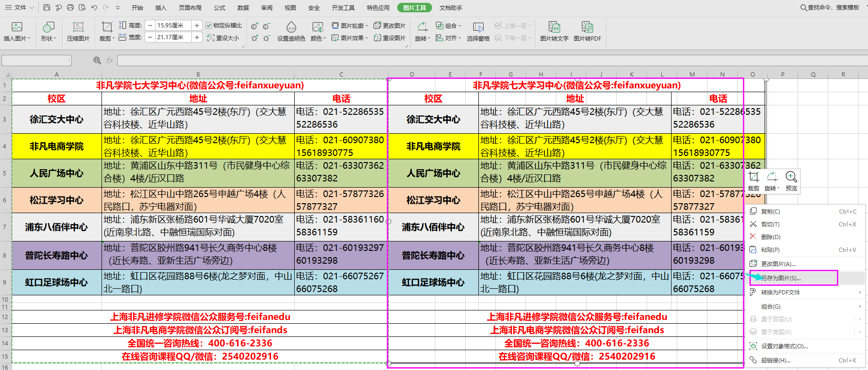This screenshot has height=370, width=868.
Task: Click the height plus stepper button
Action: click(197, 26)
